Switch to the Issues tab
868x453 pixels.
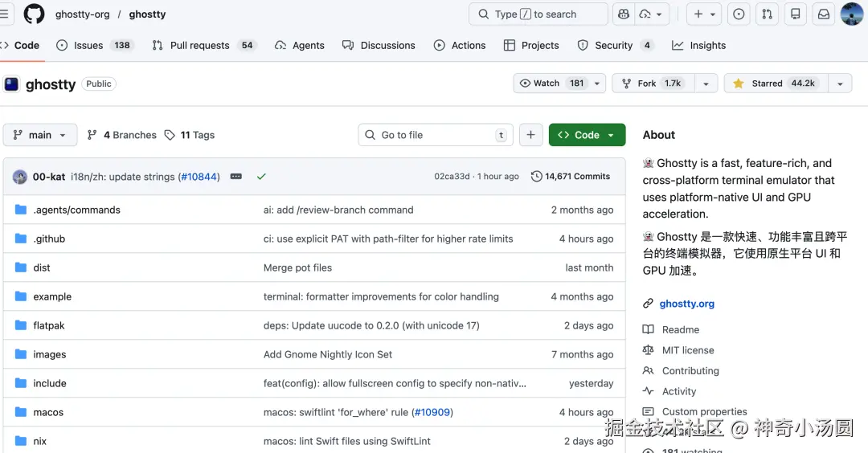93,45
